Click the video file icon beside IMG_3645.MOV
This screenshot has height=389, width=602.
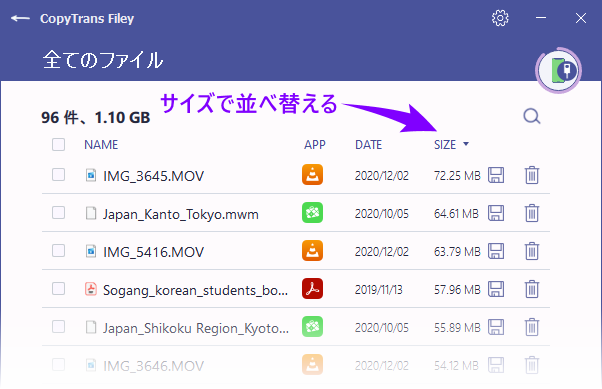91,175
